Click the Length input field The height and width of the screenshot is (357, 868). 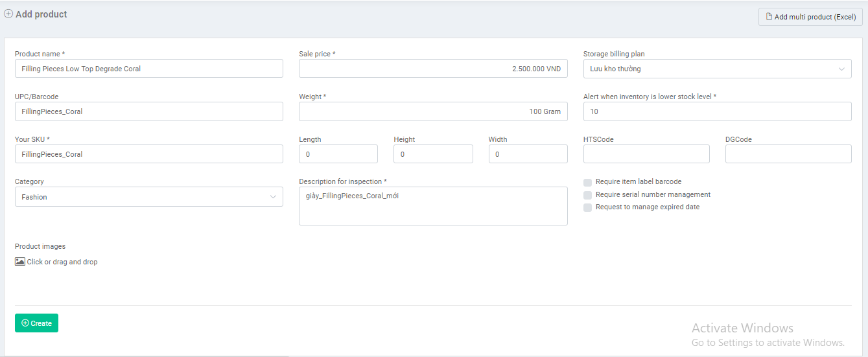tap(338, 154)
